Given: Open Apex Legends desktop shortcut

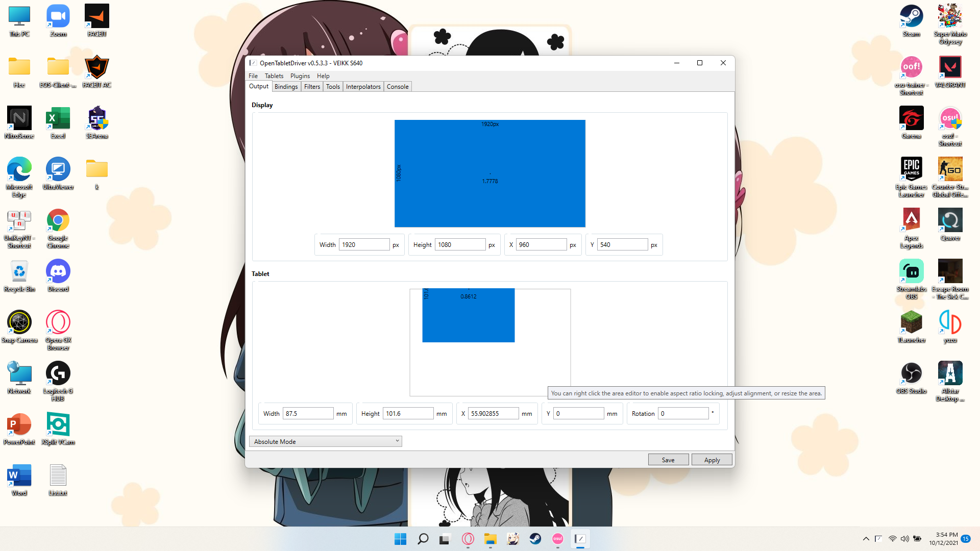Looking at the screenshot, I should tap(911, 229).
